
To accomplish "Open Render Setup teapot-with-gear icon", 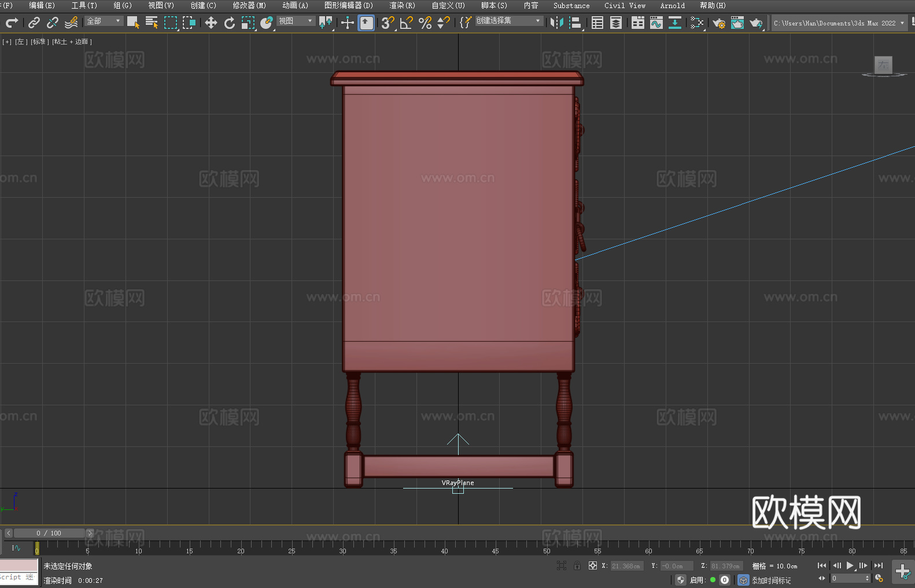I will pyautogui.click(x=719, y=23).
